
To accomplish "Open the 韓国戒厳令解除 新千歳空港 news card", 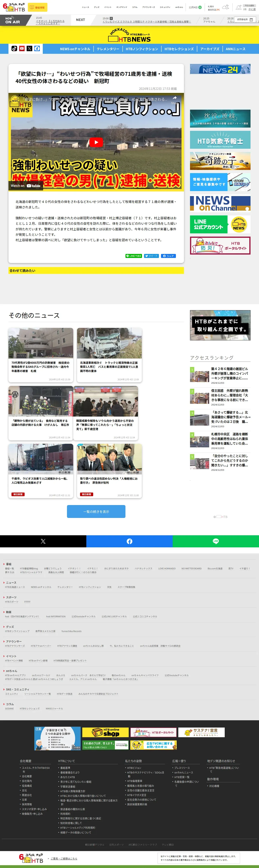I will tap(105, 413).
